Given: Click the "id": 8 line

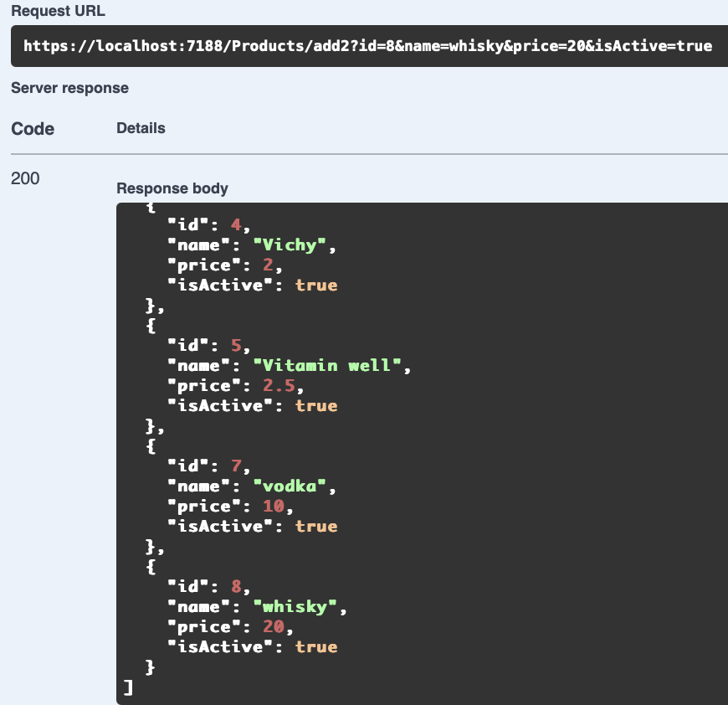Looking at the screenshot, I should pyautogui.click(x=209, y=587).
